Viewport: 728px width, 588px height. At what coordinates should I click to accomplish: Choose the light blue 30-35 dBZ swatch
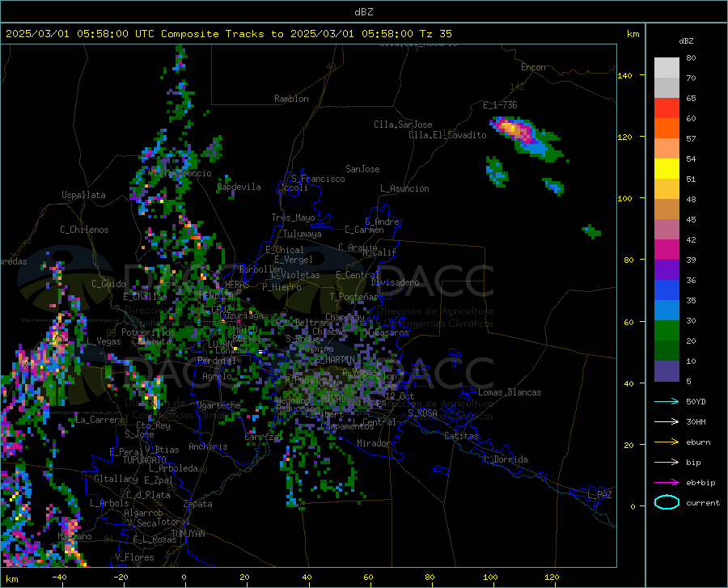[667, 311]
